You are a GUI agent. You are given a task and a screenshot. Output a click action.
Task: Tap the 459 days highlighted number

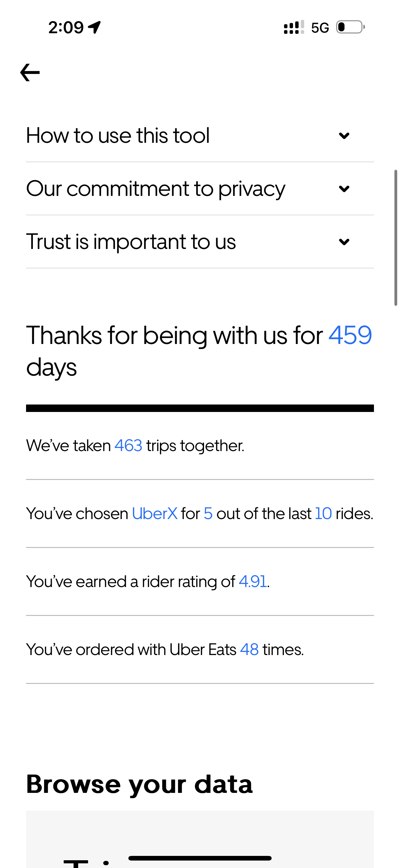click(350, 335)
